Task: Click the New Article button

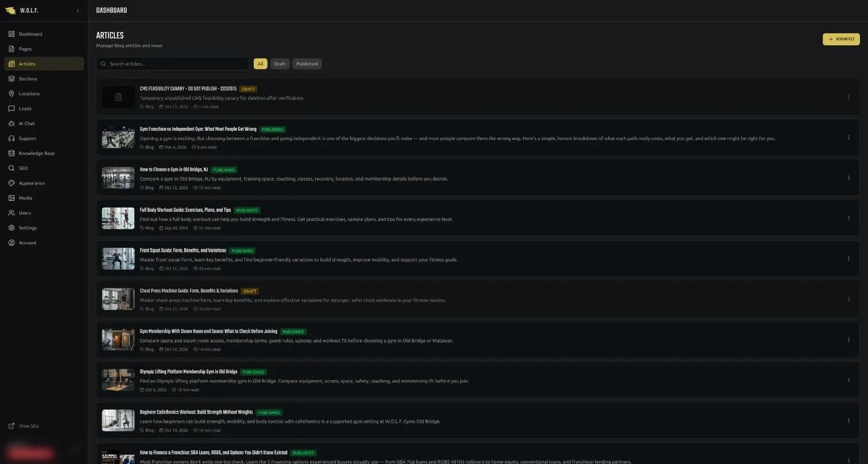Action: point(841,39)
